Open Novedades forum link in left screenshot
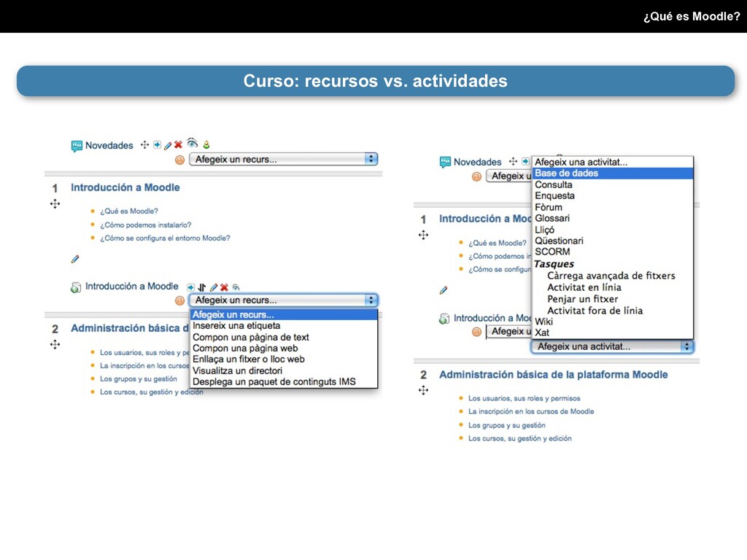The height and width of the screenshot is (560, 747). pos(109,146)
